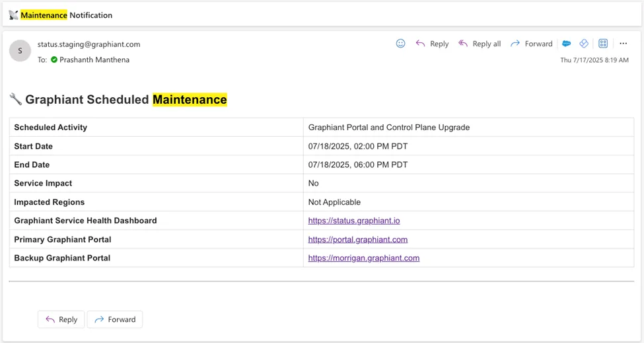644x343 pixels.
Task: Open the https://status.graphiant.io link
Action: [354, 221]
